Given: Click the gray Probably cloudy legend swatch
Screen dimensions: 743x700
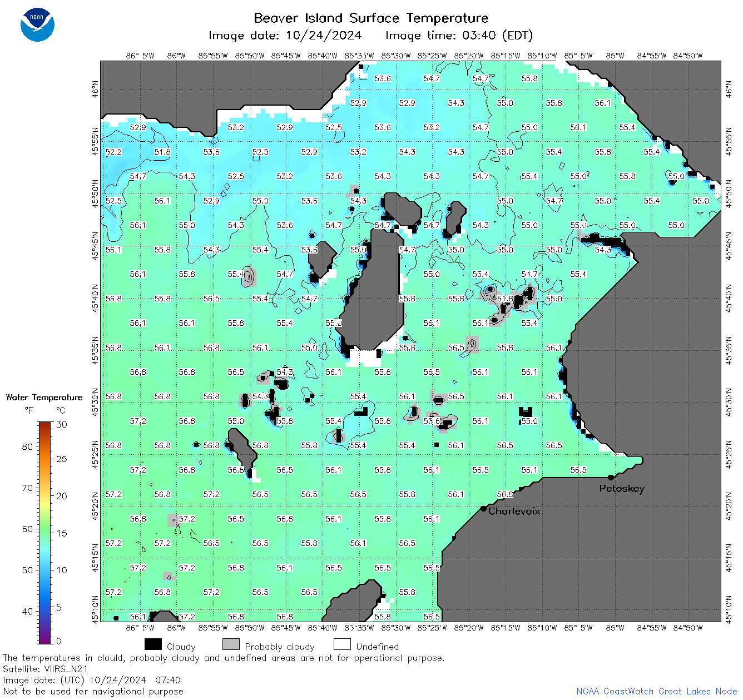Looking at the screenshot, I should (231, 644).
